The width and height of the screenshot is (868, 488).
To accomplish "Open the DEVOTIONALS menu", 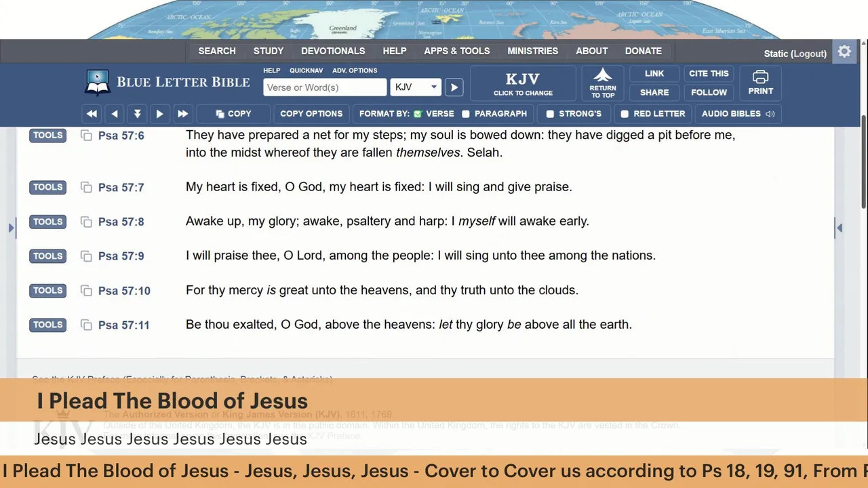I will tap(333, 51).
